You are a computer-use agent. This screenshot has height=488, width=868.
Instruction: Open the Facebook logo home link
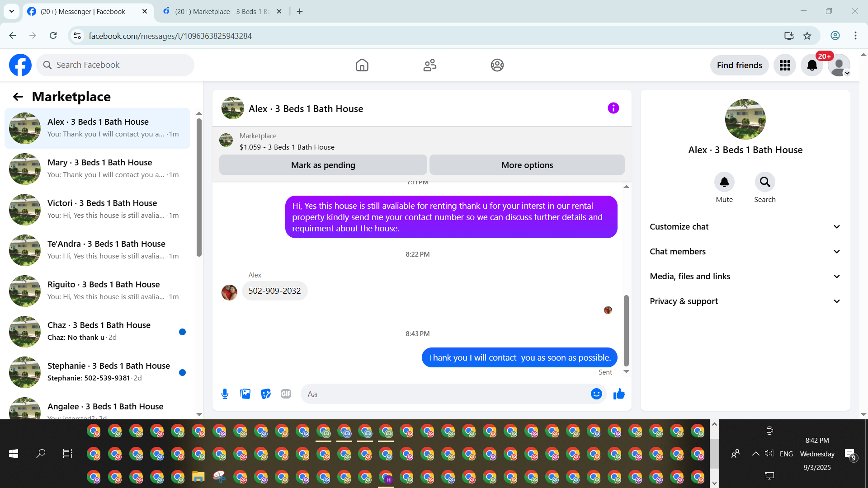coord(20,65)
